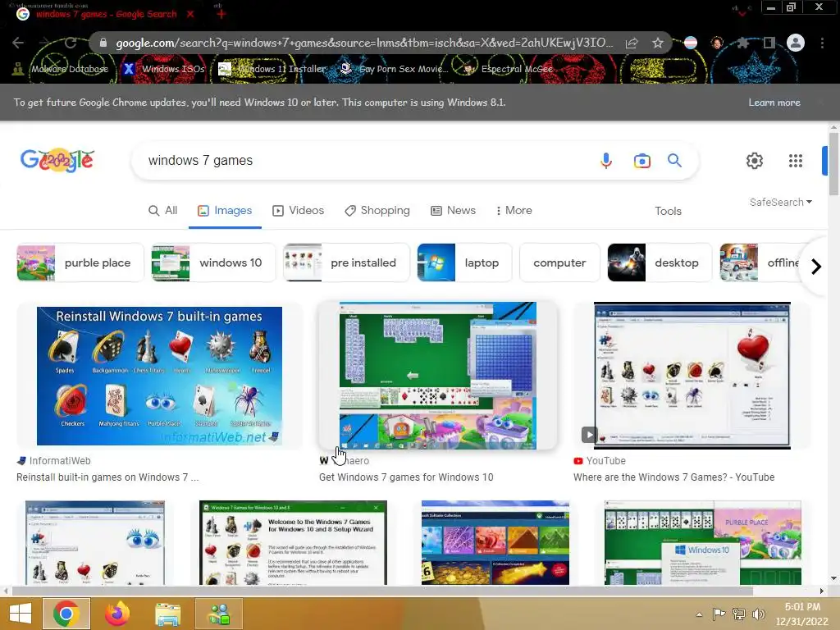This screenshot has height=630, width=840.
Task: Open 'Reinstall built-in games on Windows 7' link
Action: (107, 477)
